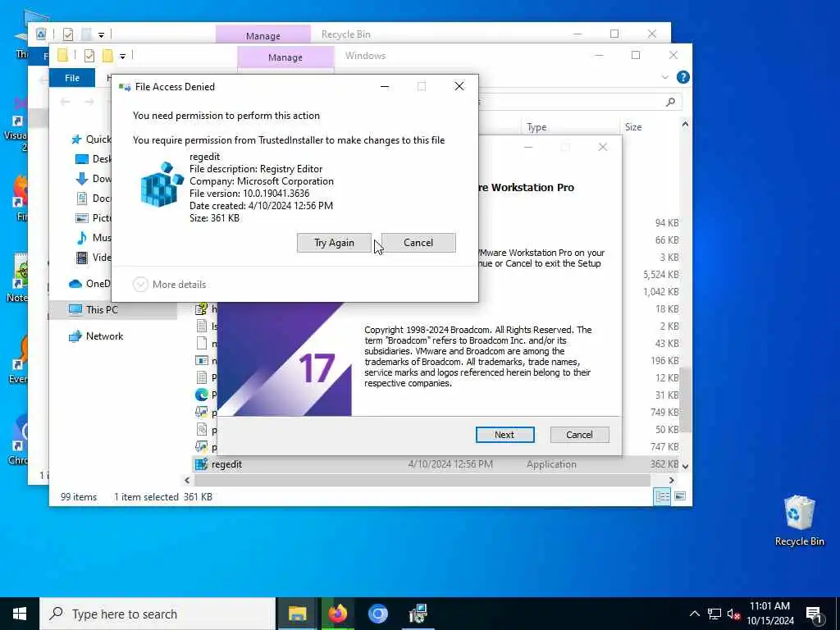
Task: Open Manage tab in Windows folder window
Action: (x=285, y=57)
